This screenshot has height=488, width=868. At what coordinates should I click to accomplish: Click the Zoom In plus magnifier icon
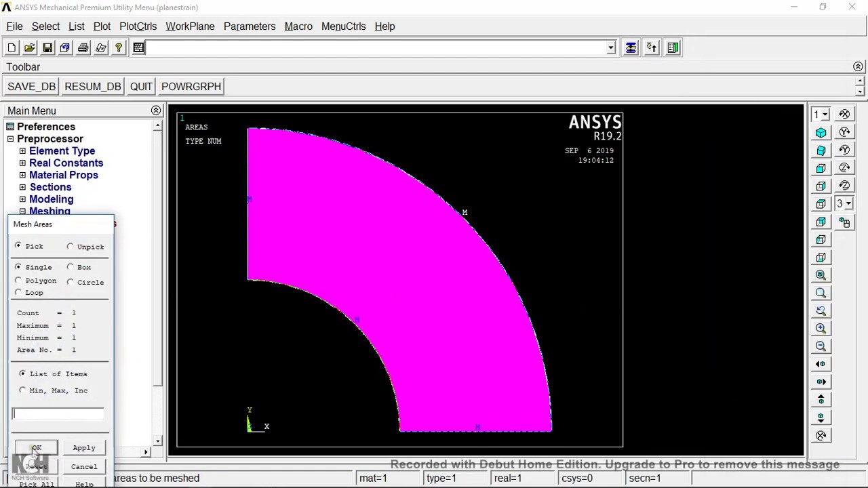click(x=821, y=328)
